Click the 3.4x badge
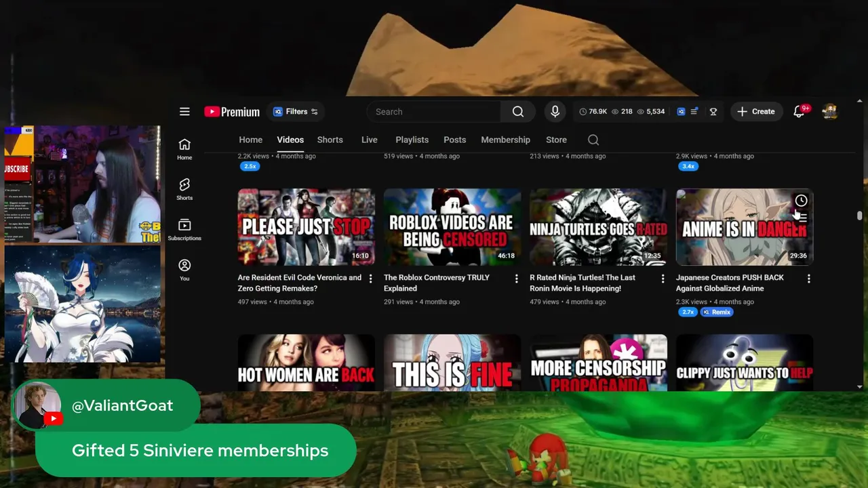Image resolution: width=868 pixels, height=488 pixels. [688, 166]
